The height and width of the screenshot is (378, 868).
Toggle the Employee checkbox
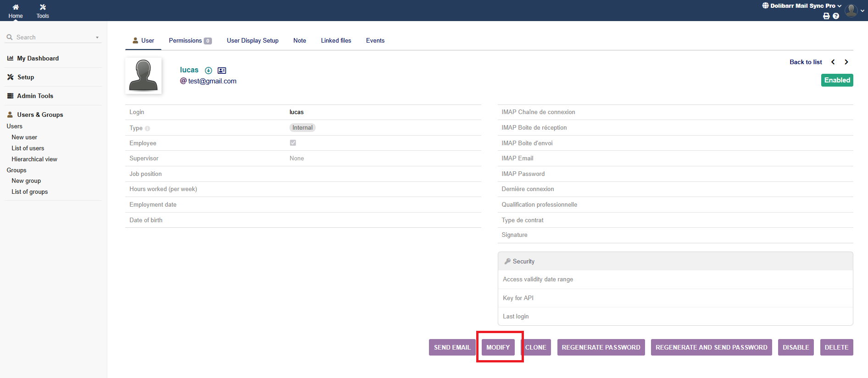(x=293, y=143)
